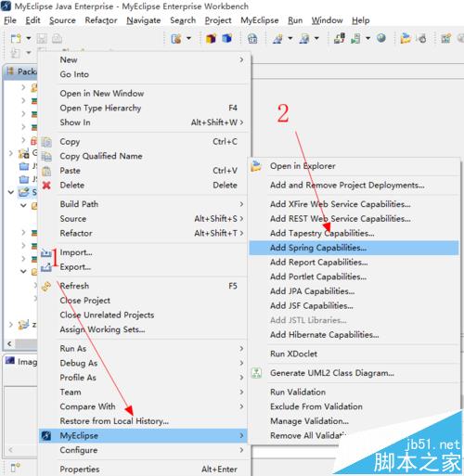Expand the Build Path submenu arrow
Screen dimensions: 464x476
point(241,204)
